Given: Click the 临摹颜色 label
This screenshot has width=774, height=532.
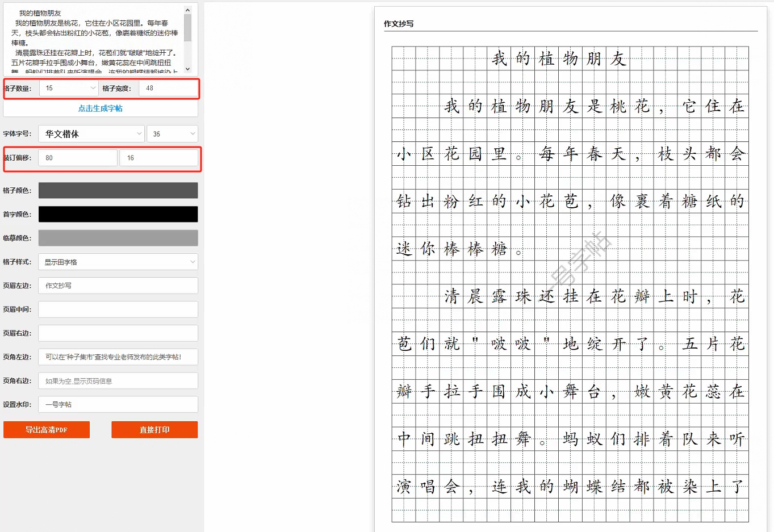Looking at the screenshot, I should pyautogui.click(x=17, y=238).
